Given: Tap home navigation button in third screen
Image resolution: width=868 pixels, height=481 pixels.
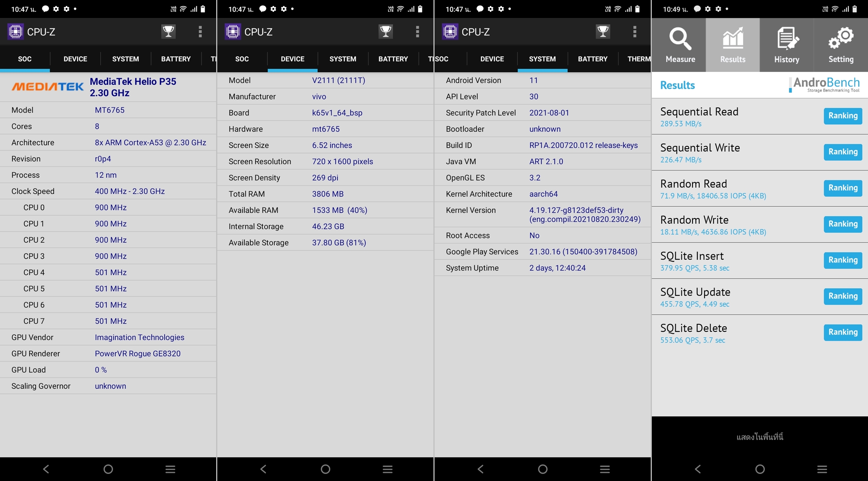Looking at the screenshot, I should (x=543, y=469).
